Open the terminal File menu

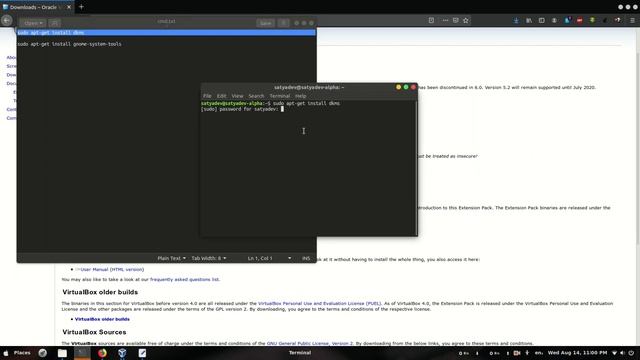click(207, 96)
